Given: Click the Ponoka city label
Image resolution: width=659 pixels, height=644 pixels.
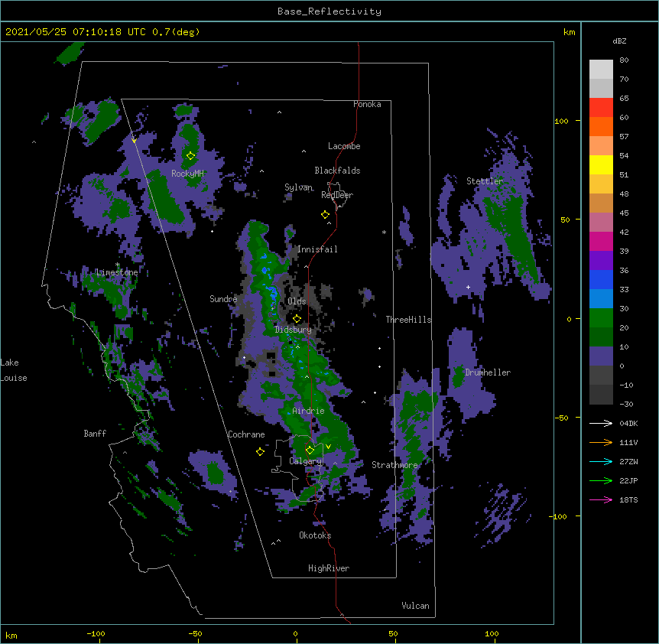Looking at the screenshot, I should 367,104.
